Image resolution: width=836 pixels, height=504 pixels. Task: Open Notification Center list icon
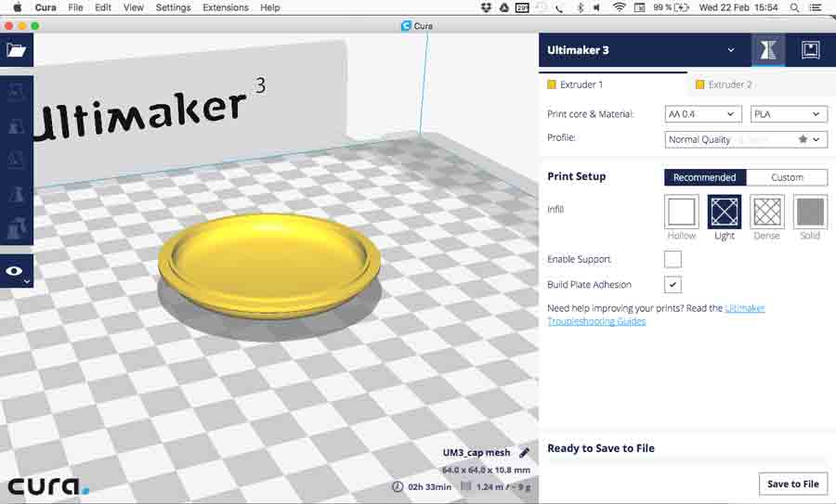tap(816, 7)
